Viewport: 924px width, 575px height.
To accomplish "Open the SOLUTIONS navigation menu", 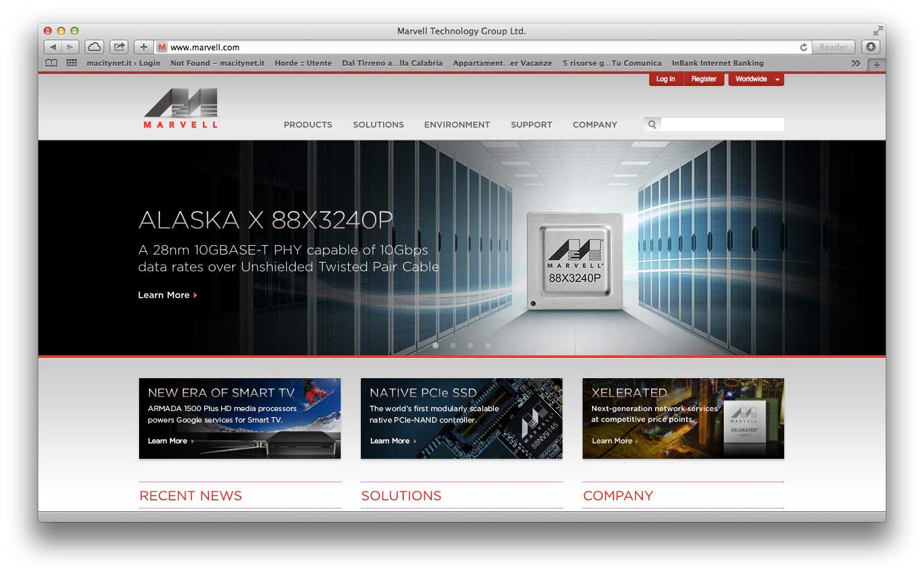I will [378, 124].
